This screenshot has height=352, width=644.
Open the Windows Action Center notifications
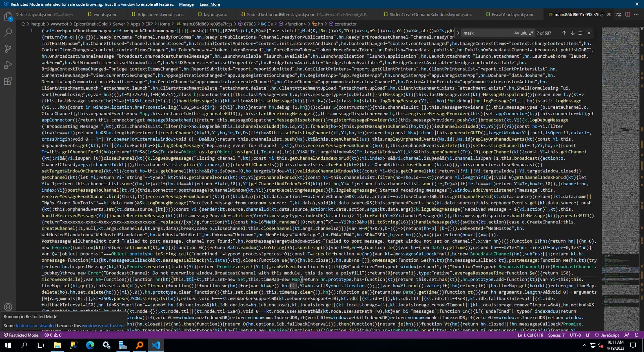click(633, 345)
